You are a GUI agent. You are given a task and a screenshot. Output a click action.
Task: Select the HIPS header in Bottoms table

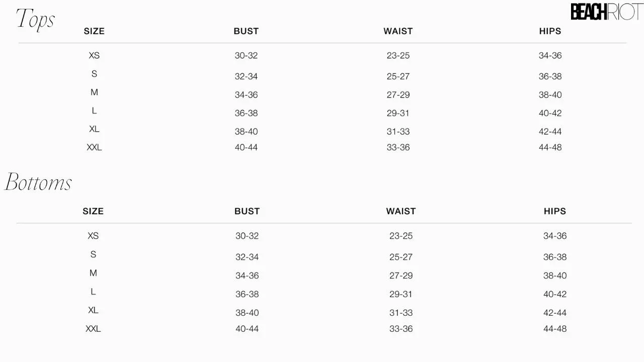coord(555,211)
